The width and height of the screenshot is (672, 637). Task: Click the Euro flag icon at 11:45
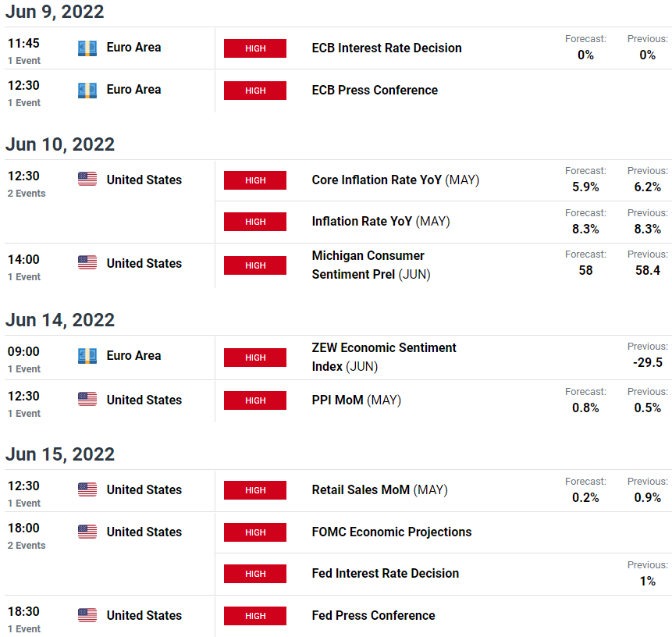[87, 48]
